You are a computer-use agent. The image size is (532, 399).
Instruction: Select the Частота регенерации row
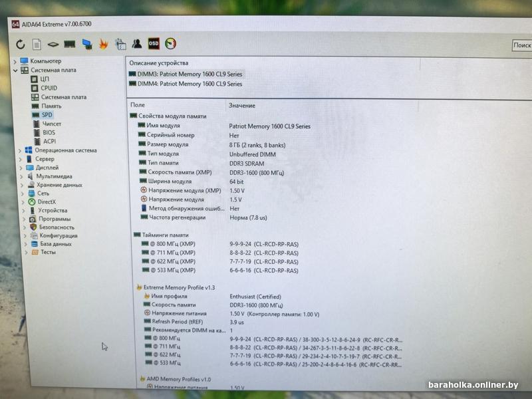click(203, 217)
